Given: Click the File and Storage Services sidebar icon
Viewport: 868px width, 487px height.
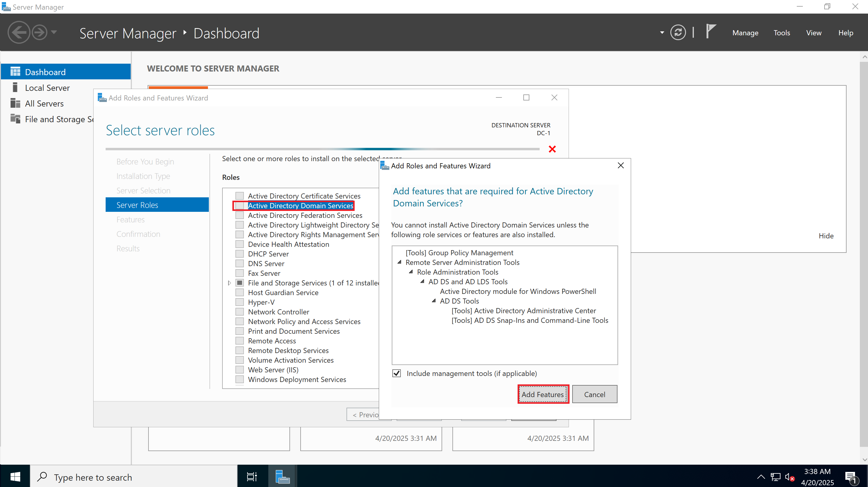Looking at the screenshot, I should pyautogui.click(x=15, y=119).
